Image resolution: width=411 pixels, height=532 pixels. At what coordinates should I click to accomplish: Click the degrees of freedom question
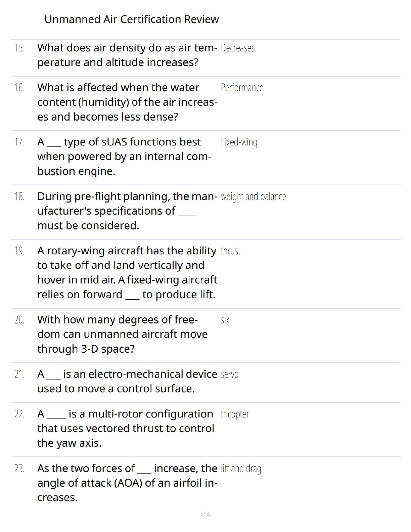pyautogui.click(x=123, y=334)
